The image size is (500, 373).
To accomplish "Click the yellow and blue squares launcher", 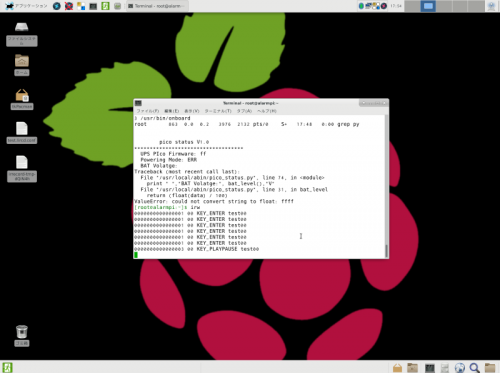I will tap(81, 6).
